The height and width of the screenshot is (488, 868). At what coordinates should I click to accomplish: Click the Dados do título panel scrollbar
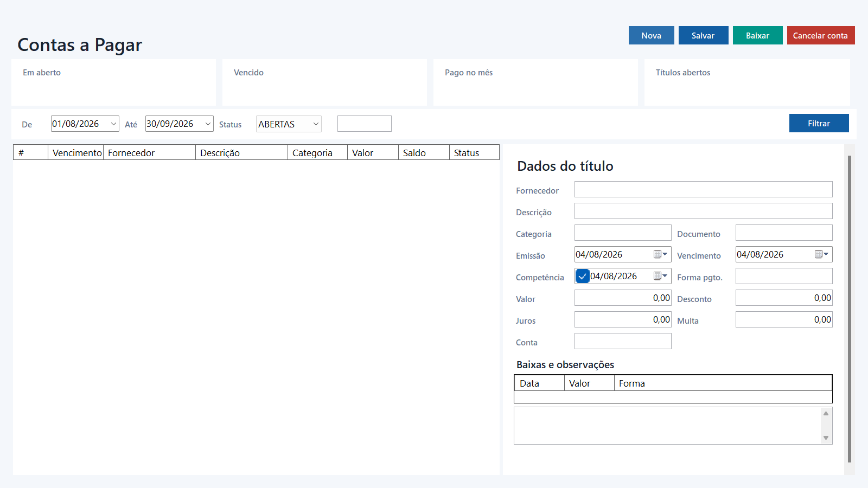(x=850, y=309)
